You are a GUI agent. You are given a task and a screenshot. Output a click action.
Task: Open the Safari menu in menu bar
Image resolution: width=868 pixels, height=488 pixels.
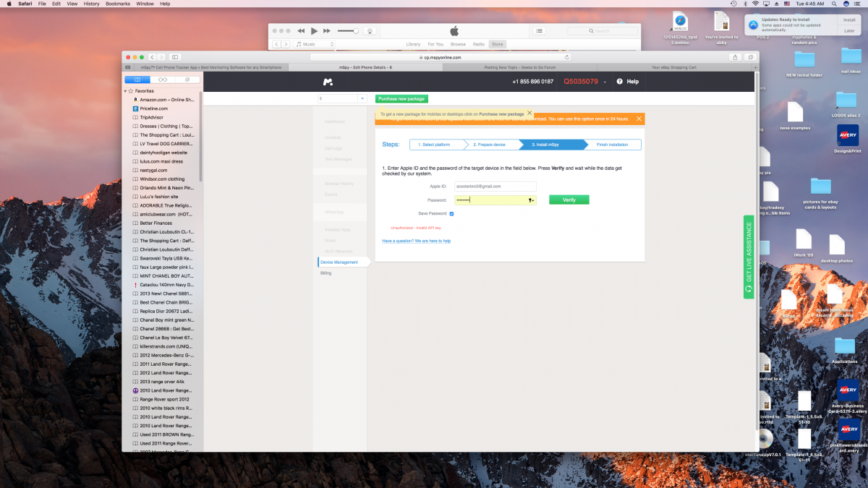25,4
